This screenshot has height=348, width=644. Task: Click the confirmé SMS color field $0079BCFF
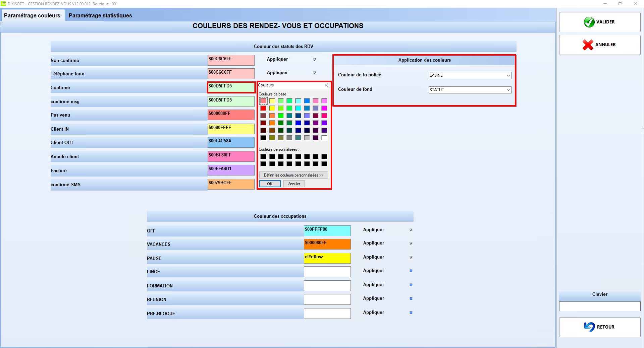(x=231, y=184)
